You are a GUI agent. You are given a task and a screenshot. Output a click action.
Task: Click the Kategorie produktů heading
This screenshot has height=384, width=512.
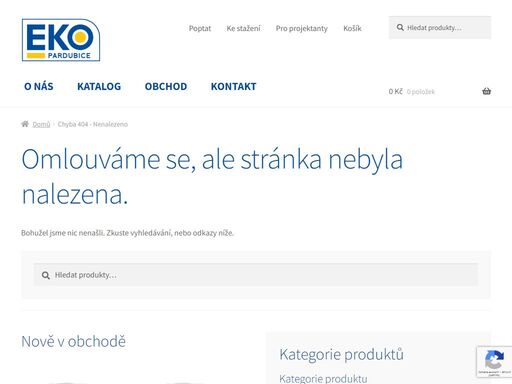(341, 354)
